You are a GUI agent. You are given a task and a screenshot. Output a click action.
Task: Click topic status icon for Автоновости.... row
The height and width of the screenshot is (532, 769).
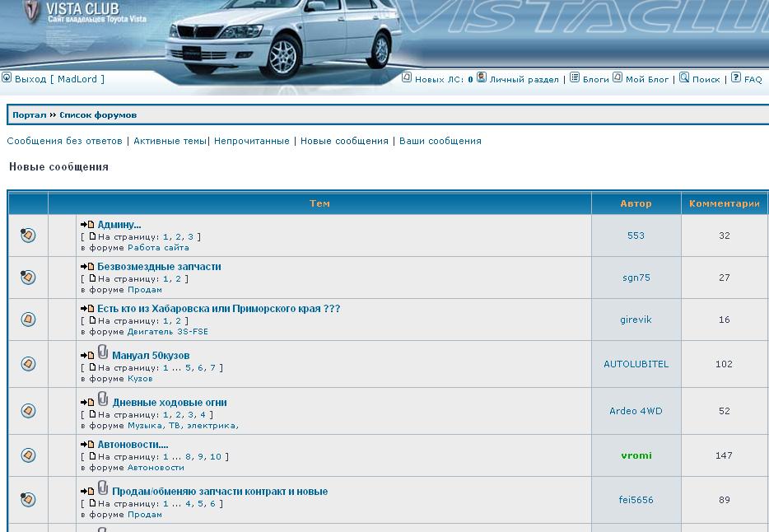[x=28, y=455]
